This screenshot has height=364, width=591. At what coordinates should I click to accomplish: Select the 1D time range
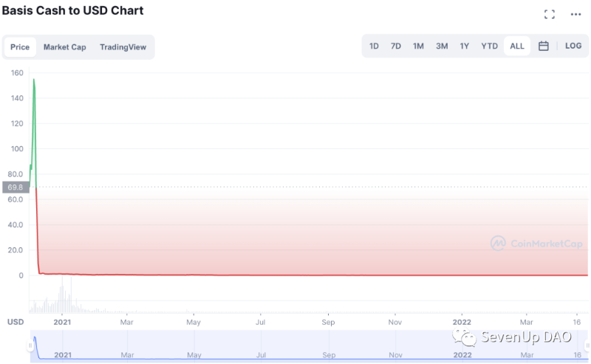374,46
